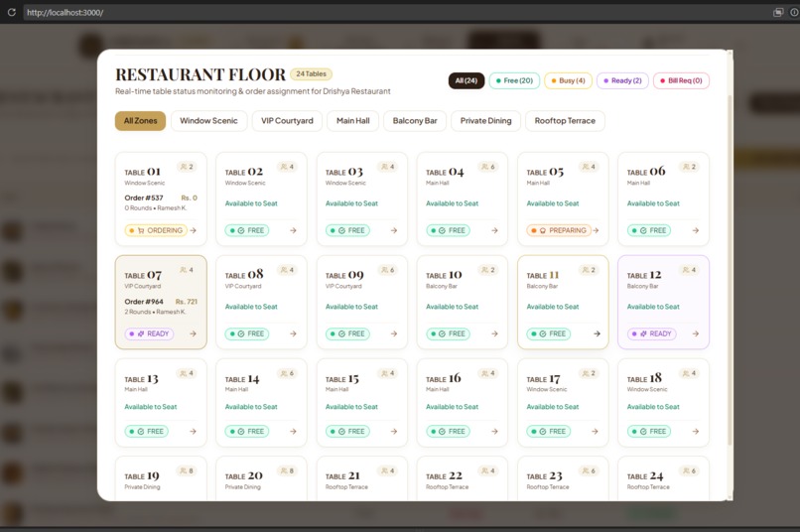
Task: Open arrow on Table 14 card
Action: [x=294, y=432]
